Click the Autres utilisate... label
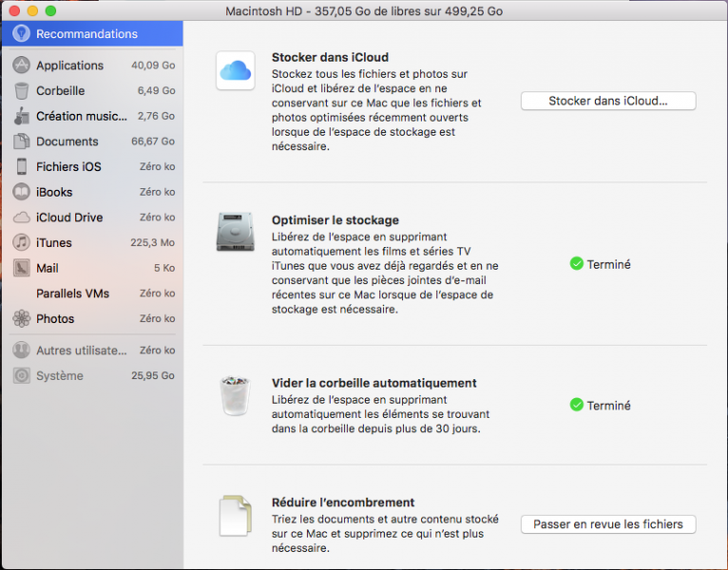 [x=81, y=351]
